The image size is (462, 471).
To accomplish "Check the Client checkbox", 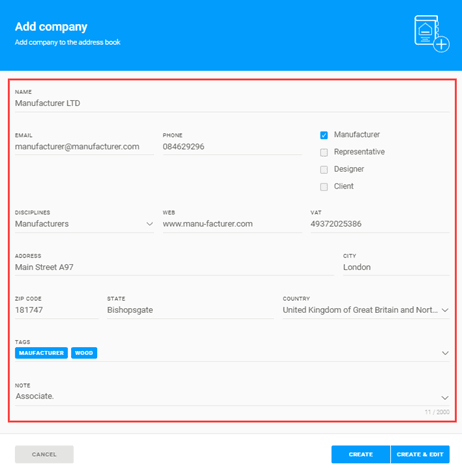I will (x=324, y=187).
